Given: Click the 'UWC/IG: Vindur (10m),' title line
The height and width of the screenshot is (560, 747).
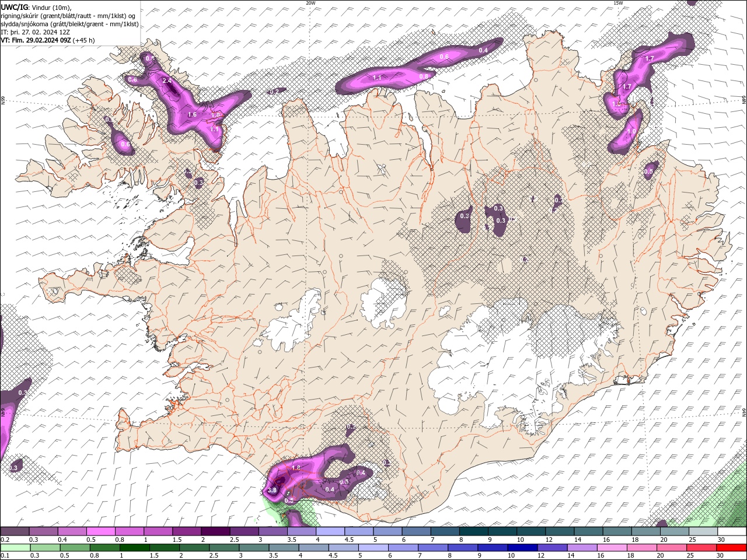Looking at the screenshot, I should (37, 7).
